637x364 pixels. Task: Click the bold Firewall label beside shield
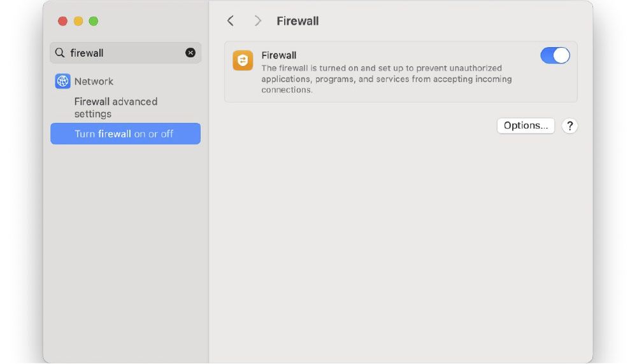click(279, 55)
